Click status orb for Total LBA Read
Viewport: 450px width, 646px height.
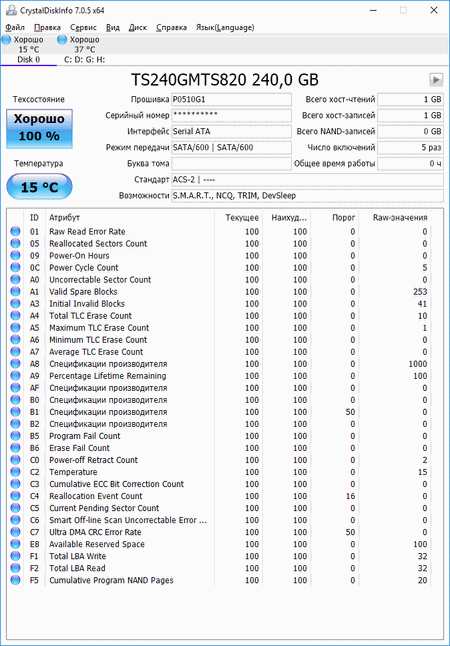(15, 568)
